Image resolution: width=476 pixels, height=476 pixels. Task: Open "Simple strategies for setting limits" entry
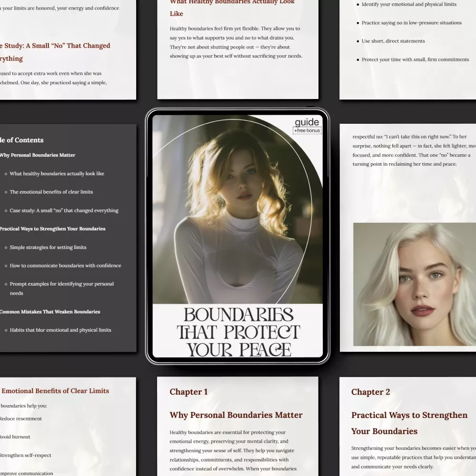tap(48, 248)
